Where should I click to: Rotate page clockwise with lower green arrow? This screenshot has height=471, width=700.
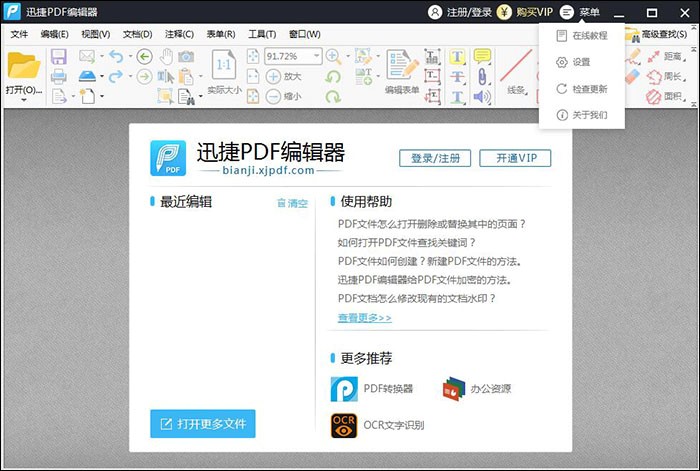pos(333,96)
